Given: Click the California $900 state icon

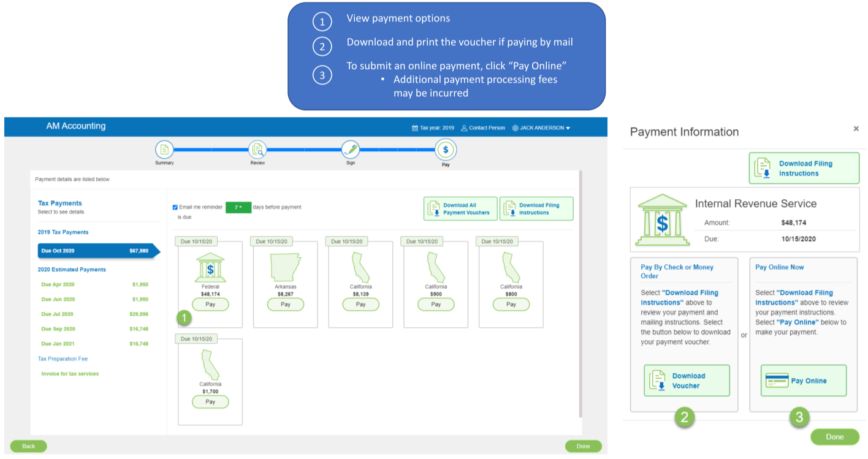Looking at the screenshot, I should click(x=436, y=268).
